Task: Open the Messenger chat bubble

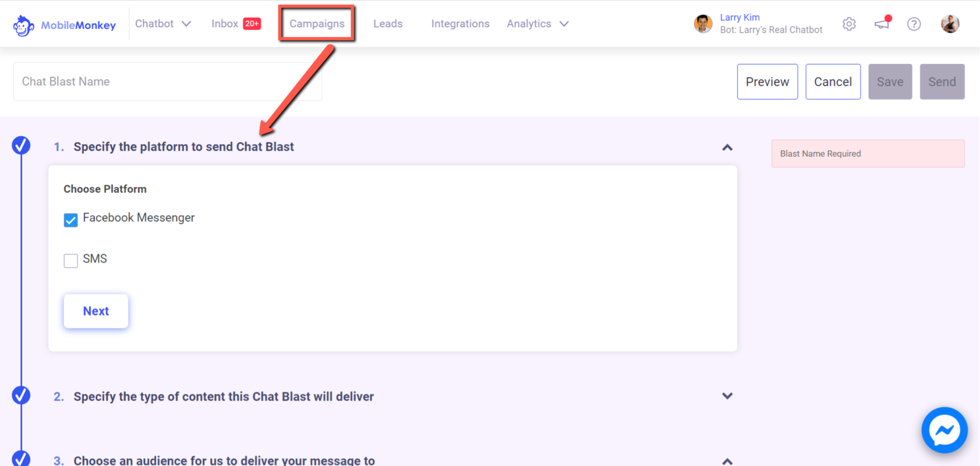Action: pyautogui.click(x=944, y=430)
